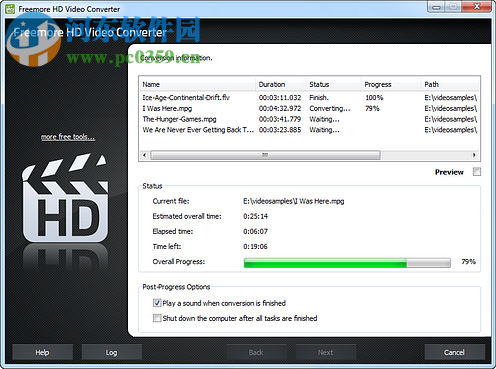Click the HD clapperboard logo
Viewport: 496px width, 369px height.
point(65,198)
